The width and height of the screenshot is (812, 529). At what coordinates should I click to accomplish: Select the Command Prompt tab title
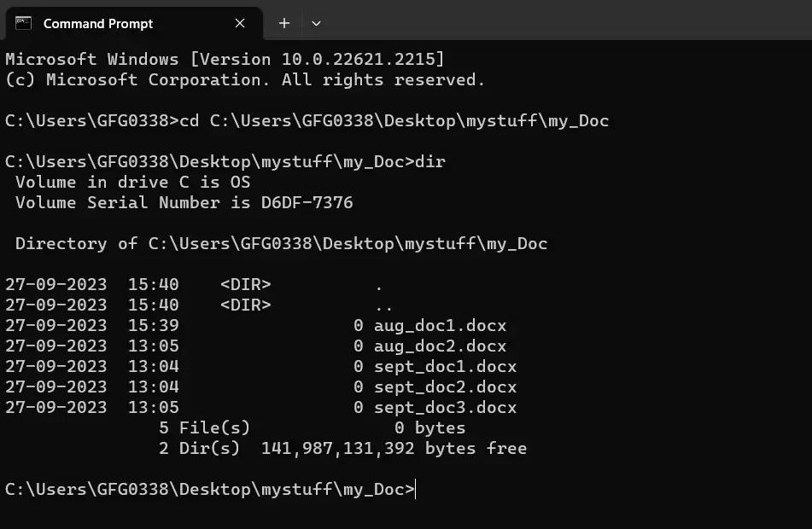click(98, 23)
